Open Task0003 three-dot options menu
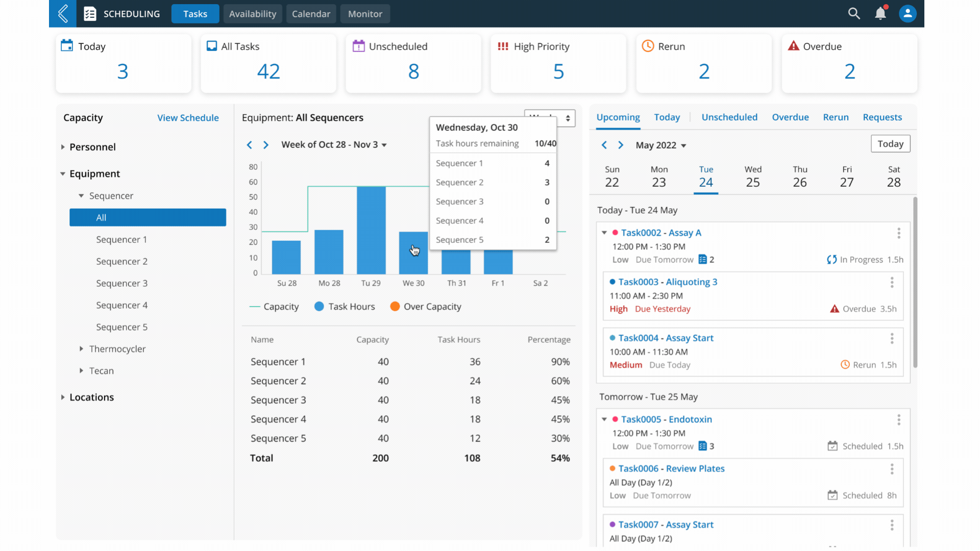The width and height of the screenshot is (980, 551). tap(892, 282)
